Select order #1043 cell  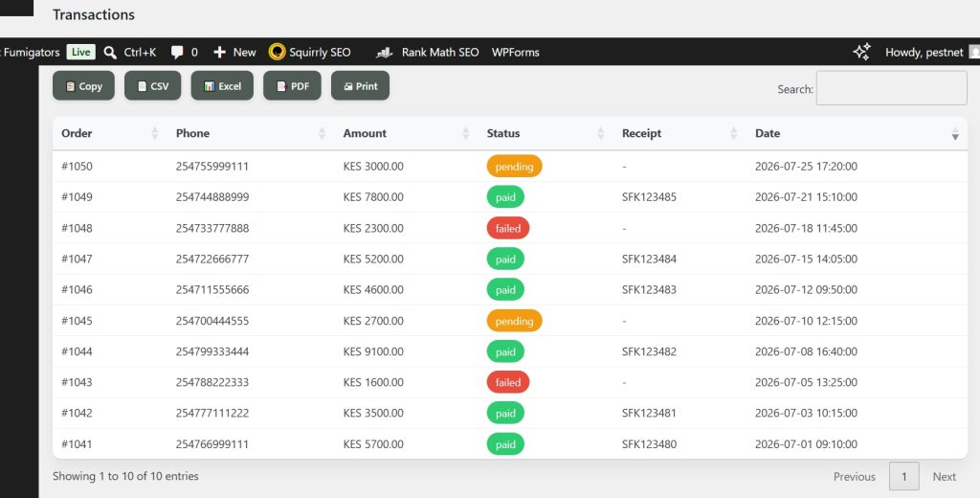click(77, 382)
